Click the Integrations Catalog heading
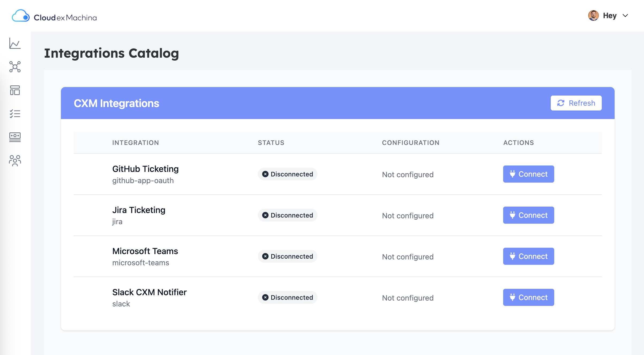The width and height of the screenshot is (644, 355). tap(111, 53)
